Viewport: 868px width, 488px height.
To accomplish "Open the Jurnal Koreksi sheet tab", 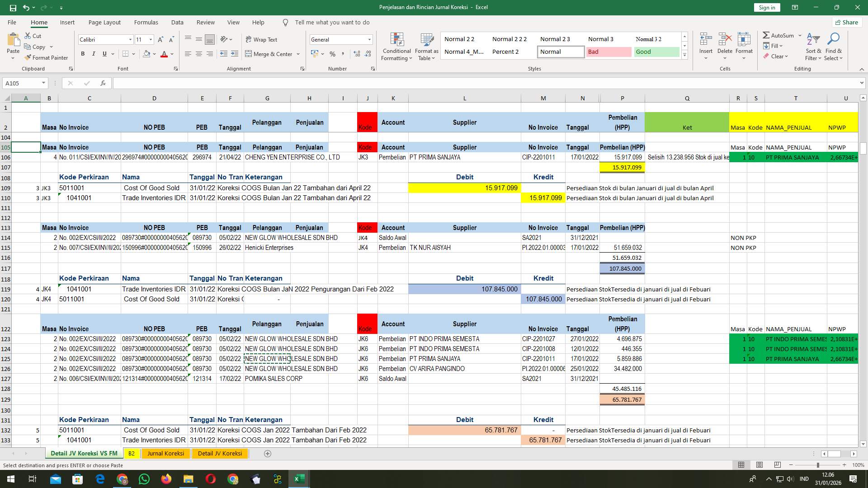I will pyautogui.click(x=165, y=453).
